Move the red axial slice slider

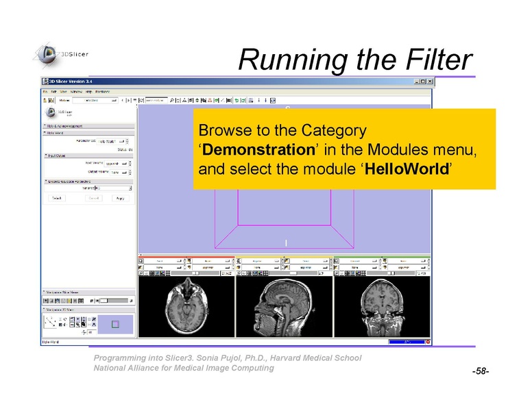[x=195, y=273]
